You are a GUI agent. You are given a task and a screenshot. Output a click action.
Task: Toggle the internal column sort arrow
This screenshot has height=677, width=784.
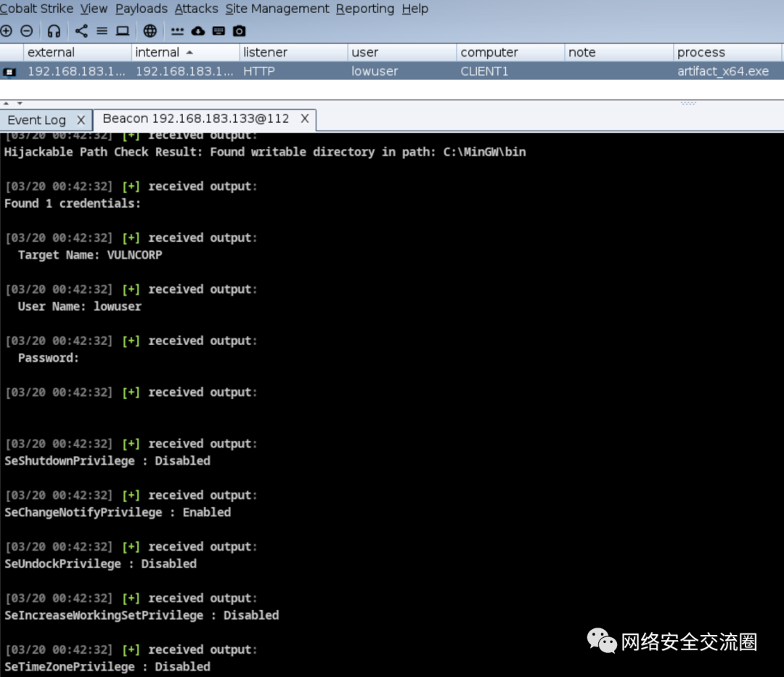click(x=189, y=52)
